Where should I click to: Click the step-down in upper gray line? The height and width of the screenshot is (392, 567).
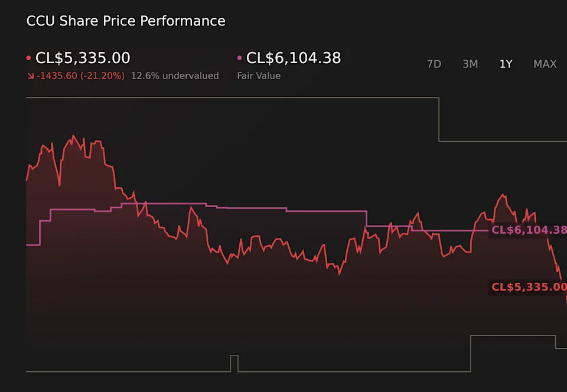439,119
